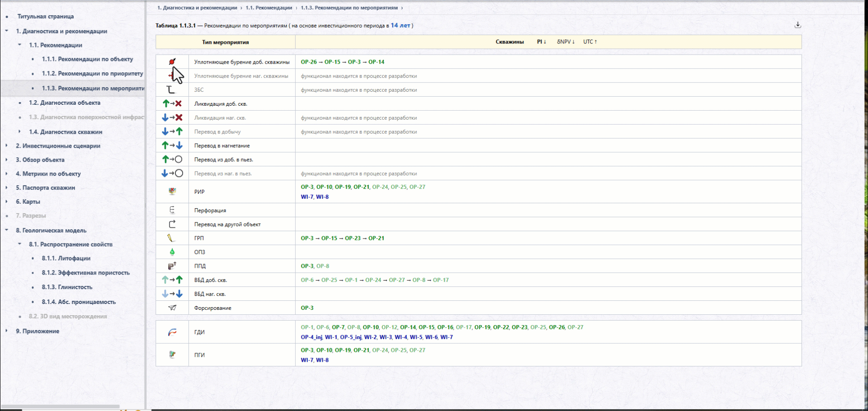Click the РИР row icon
868x411 pixels.
tap(172, 191)
